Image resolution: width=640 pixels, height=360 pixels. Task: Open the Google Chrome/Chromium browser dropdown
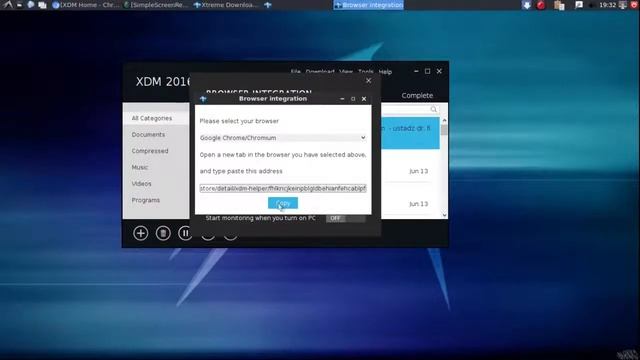pyautogui.click(x=282, y=138)
